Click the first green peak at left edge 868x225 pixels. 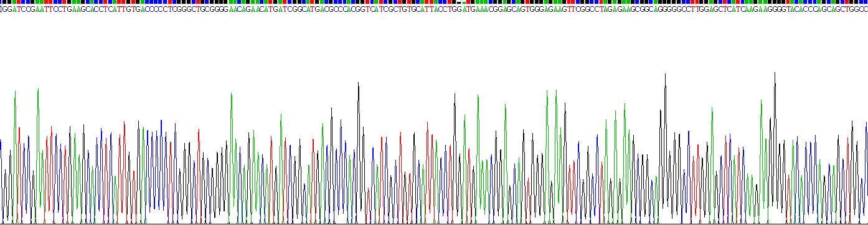pos(14,157)
